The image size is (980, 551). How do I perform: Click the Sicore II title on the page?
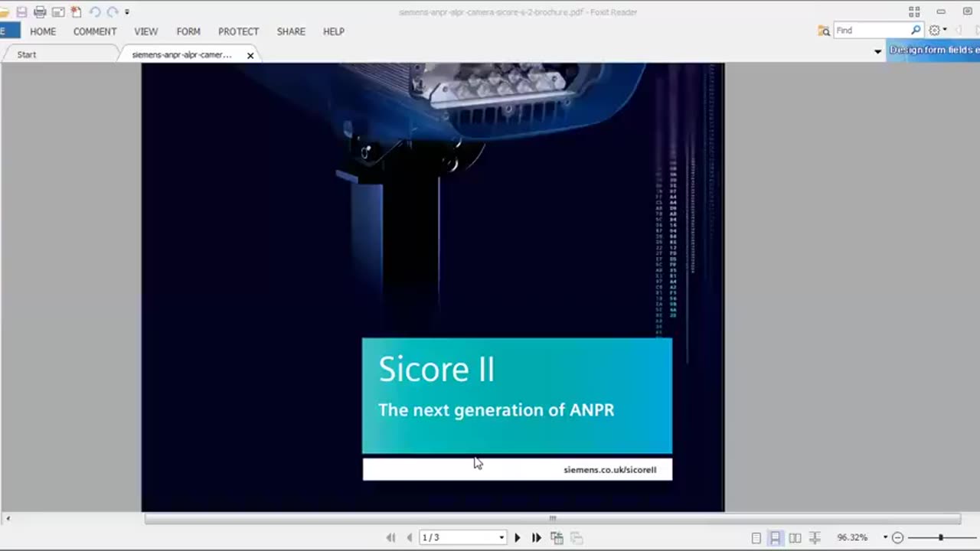coord(436,369)
